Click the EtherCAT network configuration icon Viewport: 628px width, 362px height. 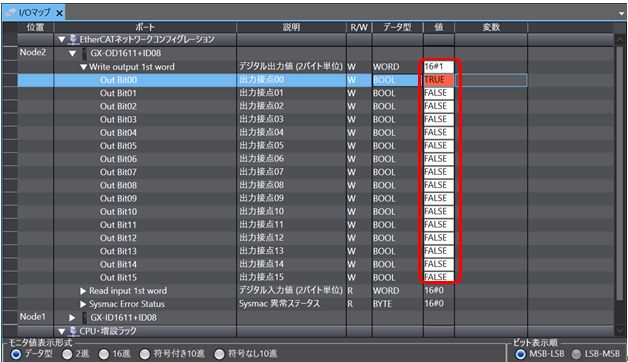(x=73, y=39)
